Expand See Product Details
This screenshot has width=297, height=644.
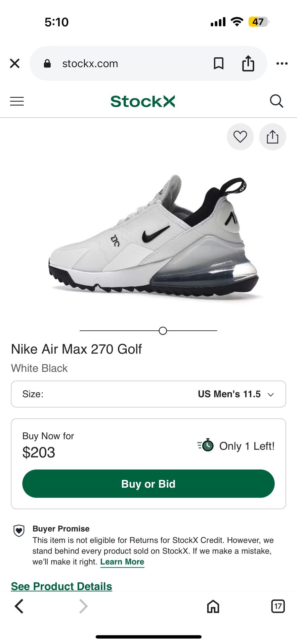(x=61, y=586)
